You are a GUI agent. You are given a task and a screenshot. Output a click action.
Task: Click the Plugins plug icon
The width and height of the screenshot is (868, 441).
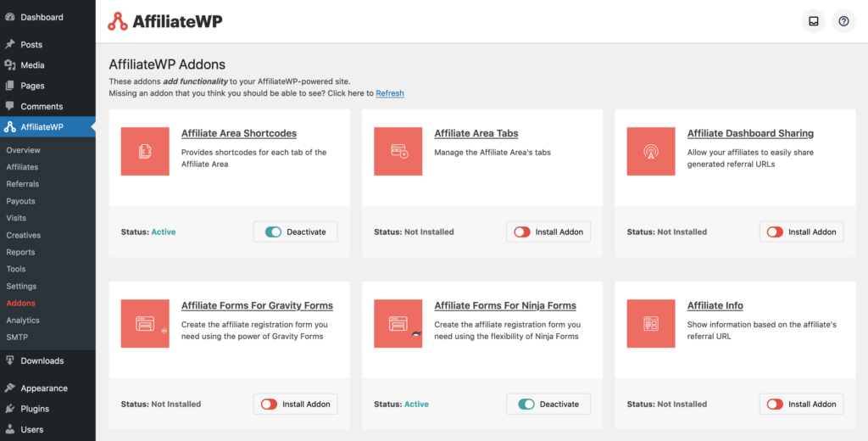click(x=9, y=408)
